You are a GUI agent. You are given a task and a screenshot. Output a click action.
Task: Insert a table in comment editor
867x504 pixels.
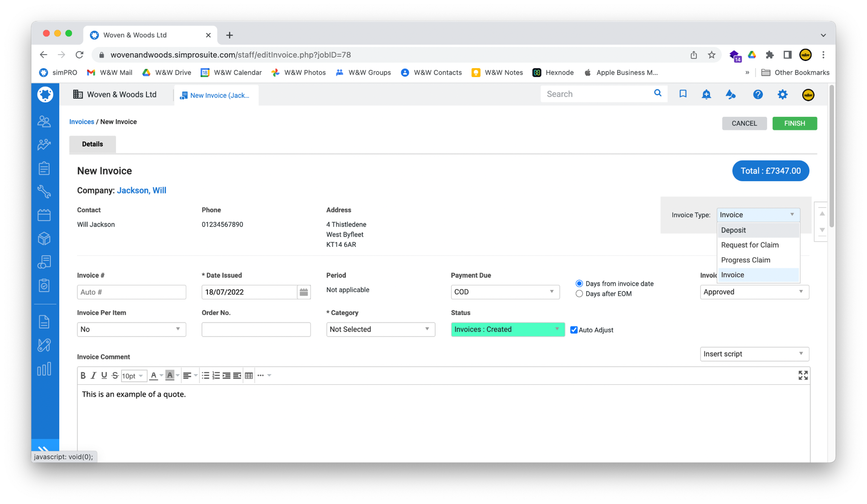point(249,375)
